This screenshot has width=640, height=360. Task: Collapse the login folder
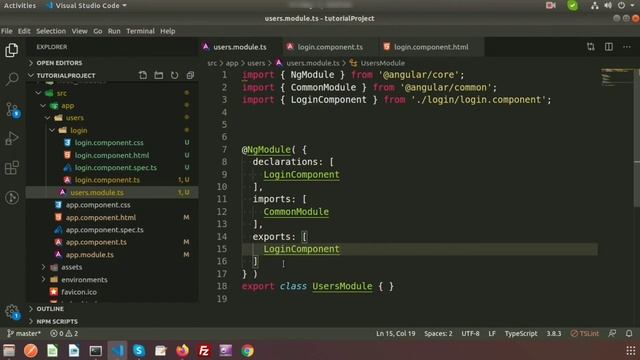point(78,130)
